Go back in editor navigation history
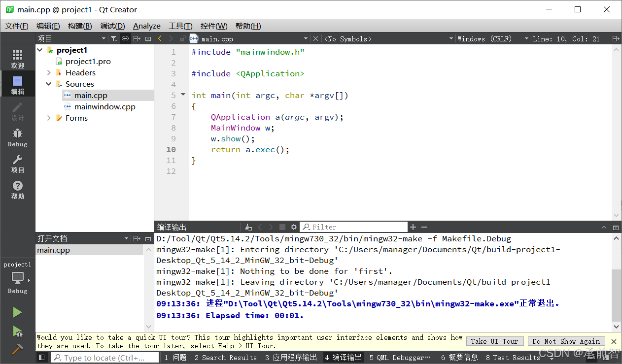 pos(160,38)
